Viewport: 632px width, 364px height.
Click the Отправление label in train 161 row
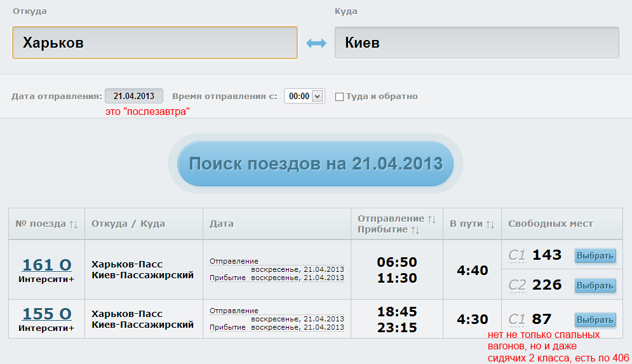tap(234, 261)
